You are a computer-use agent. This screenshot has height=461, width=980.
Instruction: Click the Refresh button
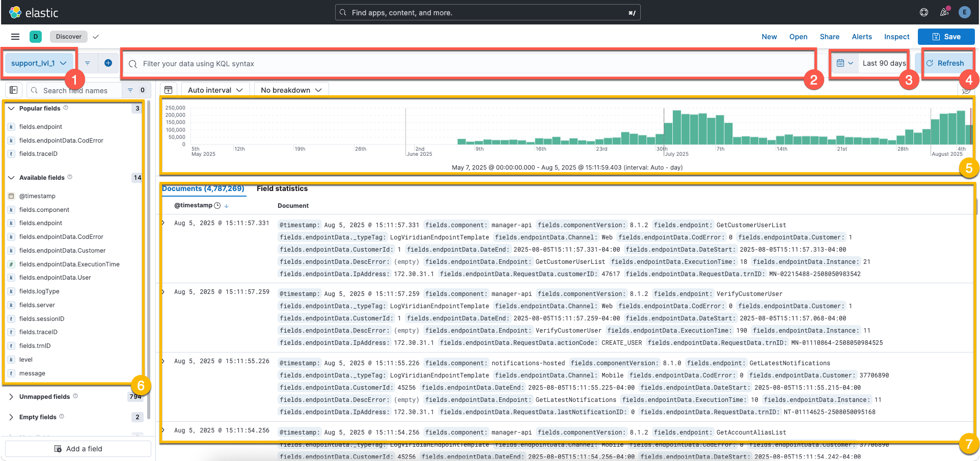947,63
